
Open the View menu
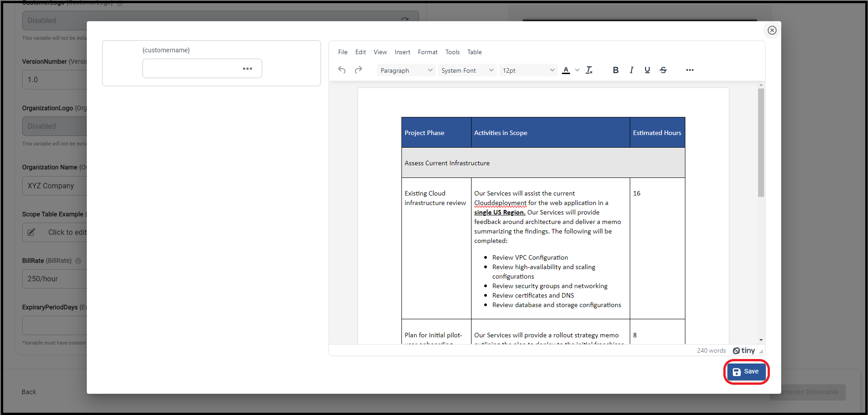(x=380, y=52)
